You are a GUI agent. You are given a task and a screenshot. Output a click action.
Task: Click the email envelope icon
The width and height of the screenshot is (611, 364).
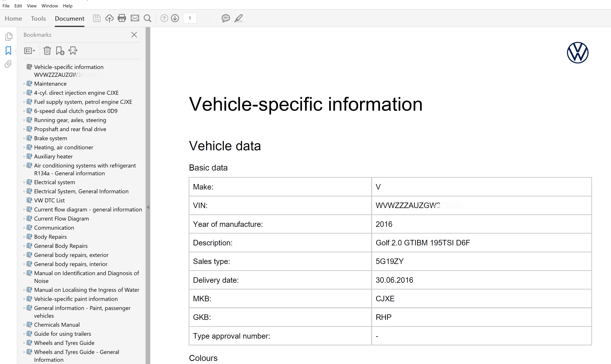coord(135,18)
